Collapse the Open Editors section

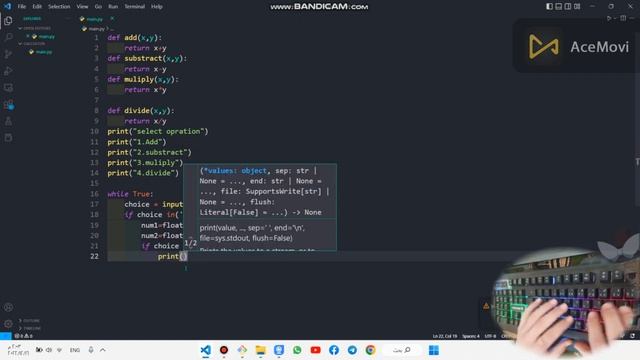point(35,29)
